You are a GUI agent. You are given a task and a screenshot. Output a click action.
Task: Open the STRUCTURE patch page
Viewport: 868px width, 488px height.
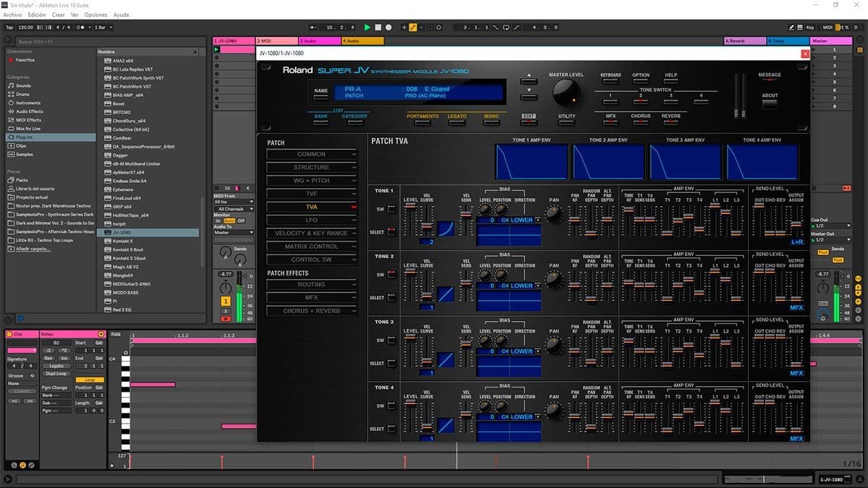[x=312, y=167]
